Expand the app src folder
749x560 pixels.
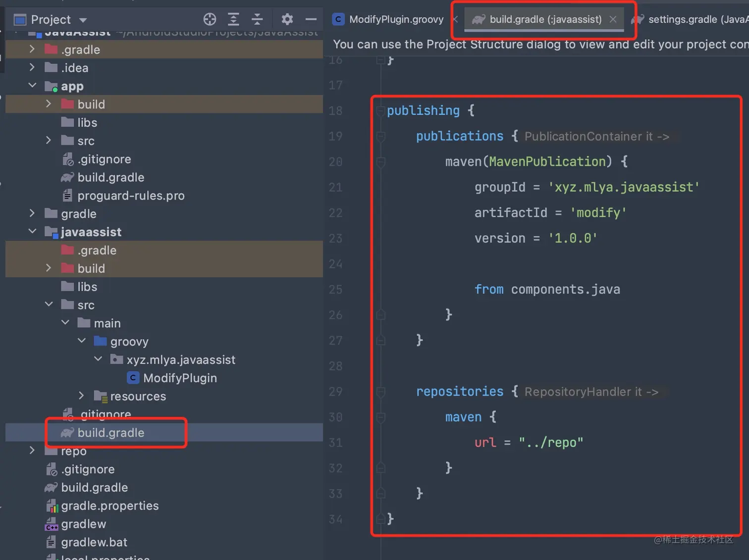pyautogui.click(x=49, y=140)
